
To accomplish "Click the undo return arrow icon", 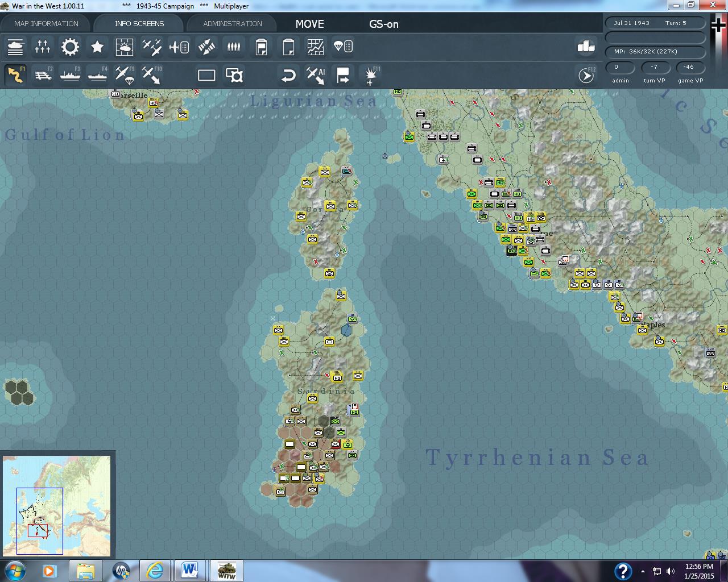I will click(x=288, y=75).
